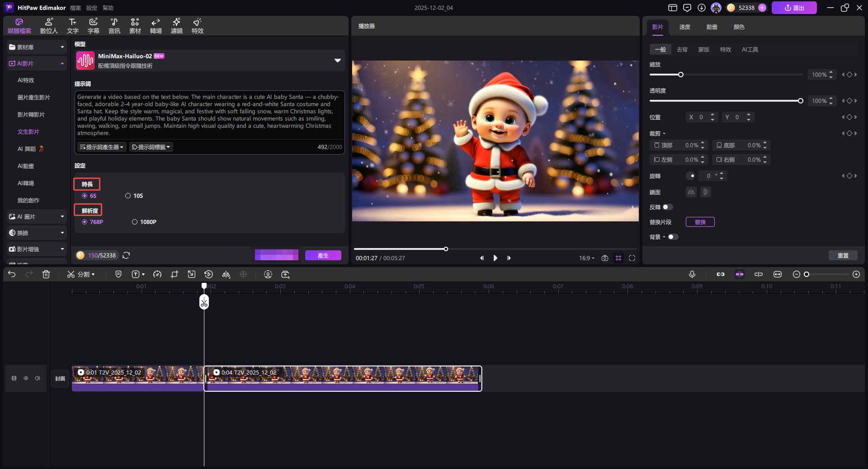The width and height of the screenshot is (868, 469).
Task: Click the 產生 generate button
Action: point(323,255)
